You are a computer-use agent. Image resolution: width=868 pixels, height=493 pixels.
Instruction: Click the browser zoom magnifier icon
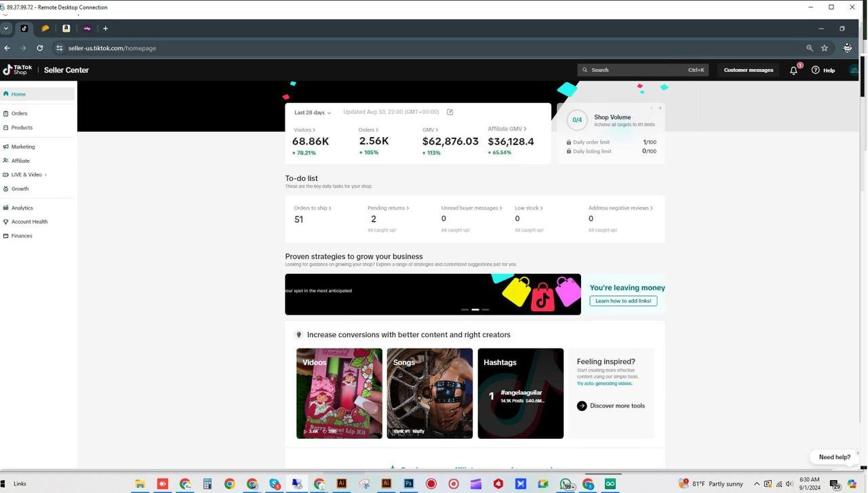pos(810,48)
